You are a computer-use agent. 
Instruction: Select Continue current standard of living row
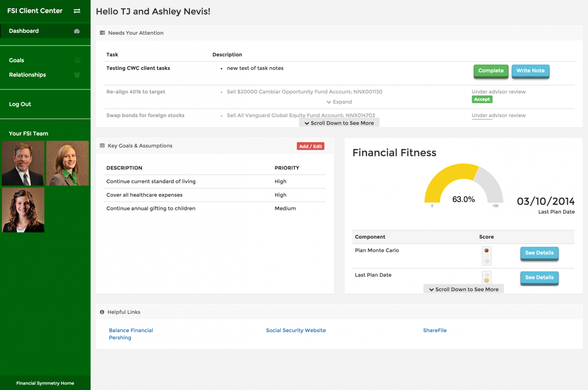[x=215, y=181]
